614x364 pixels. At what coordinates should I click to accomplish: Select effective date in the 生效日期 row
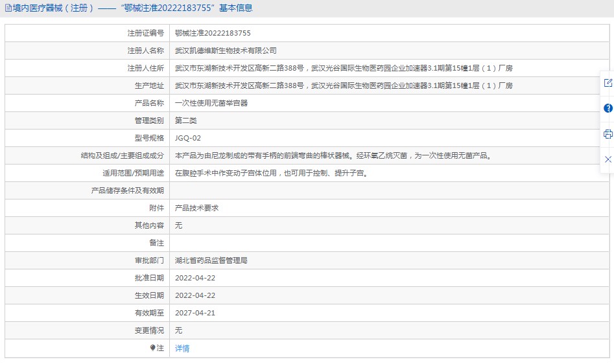point(195,295)
